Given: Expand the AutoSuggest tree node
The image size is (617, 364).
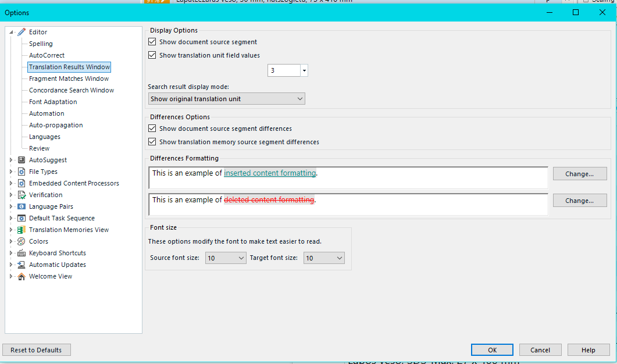Looking at the screenshot, I should click(10, 160).
